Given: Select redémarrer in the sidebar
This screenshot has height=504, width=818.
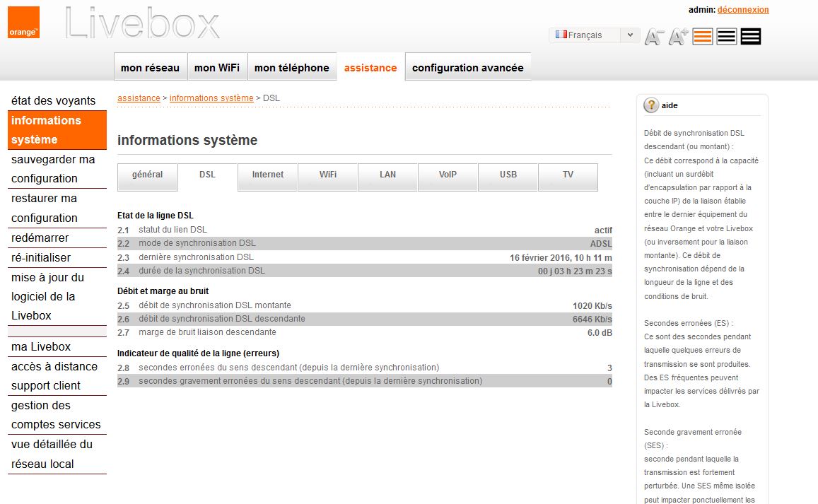Looking at the screenshot, I should point(40,238).
